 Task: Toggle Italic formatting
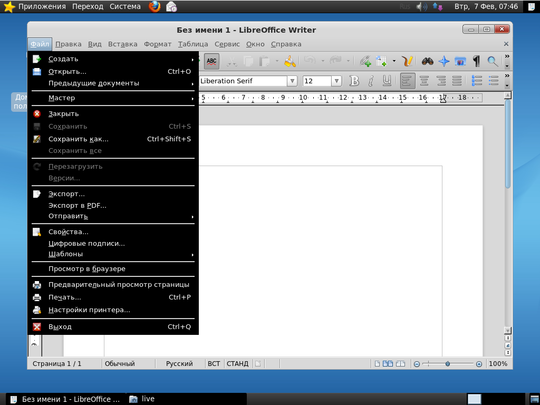click(x=371, y=81)
